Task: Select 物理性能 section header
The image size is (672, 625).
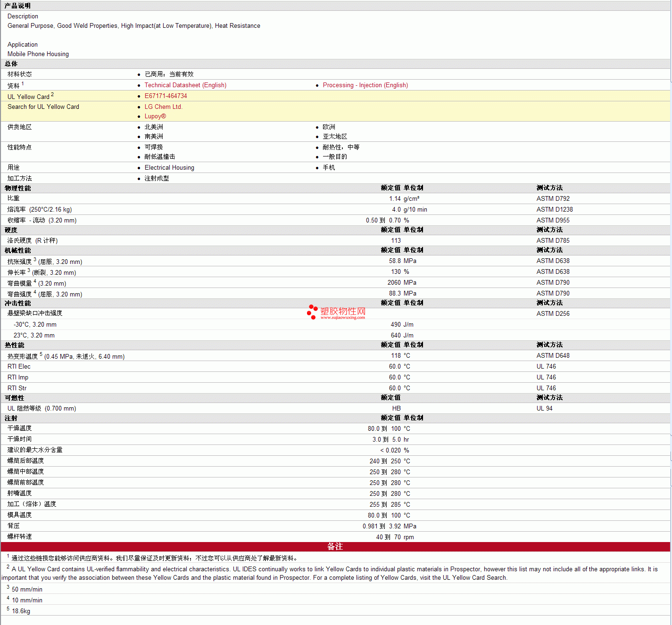Action: pos(18,189)
